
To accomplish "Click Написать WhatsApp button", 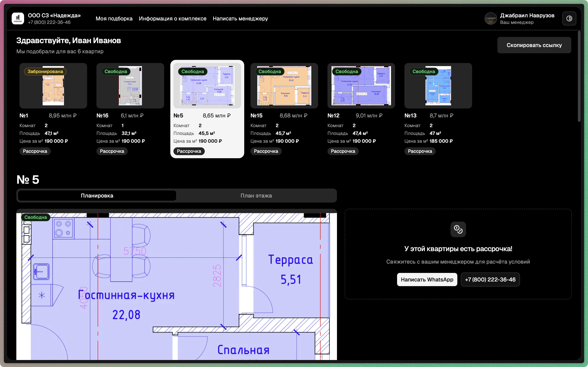I will tap(427, 280).
